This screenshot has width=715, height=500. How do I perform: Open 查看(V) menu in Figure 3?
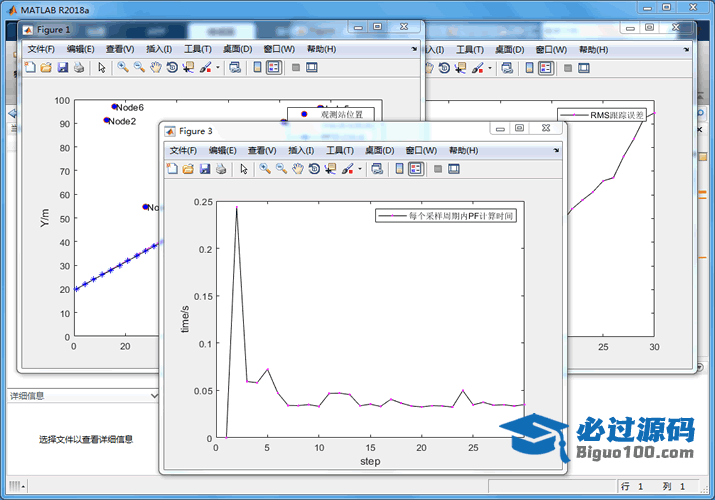pyautogui.click(x=262, y=150)
